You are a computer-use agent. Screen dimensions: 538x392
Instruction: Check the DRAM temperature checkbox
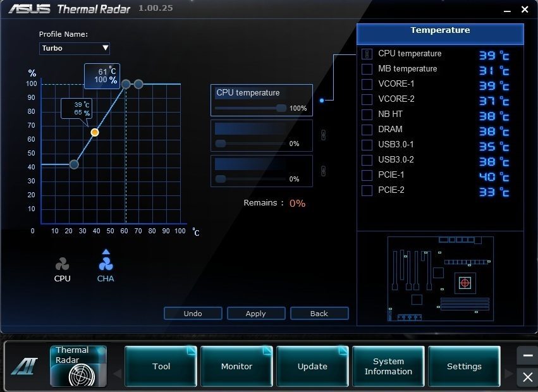tap(367, 130)
